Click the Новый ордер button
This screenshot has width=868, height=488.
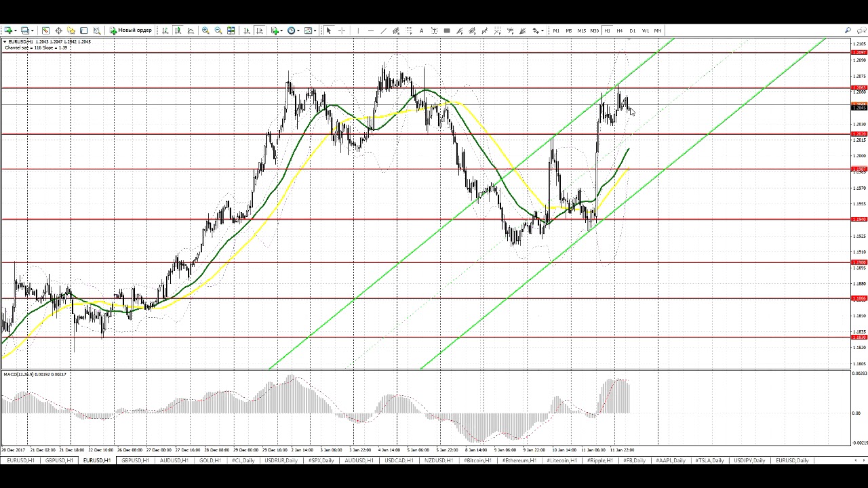(132, 30)
